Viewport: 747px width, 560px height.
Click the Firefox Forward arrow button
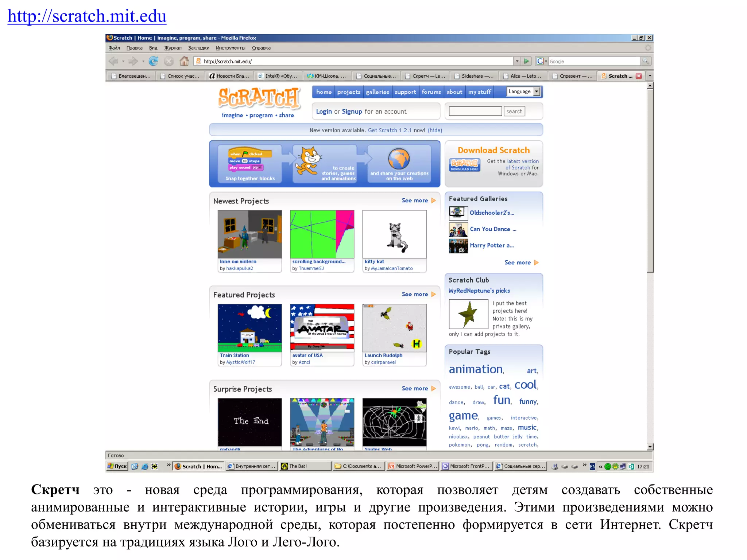pos(133,61)
